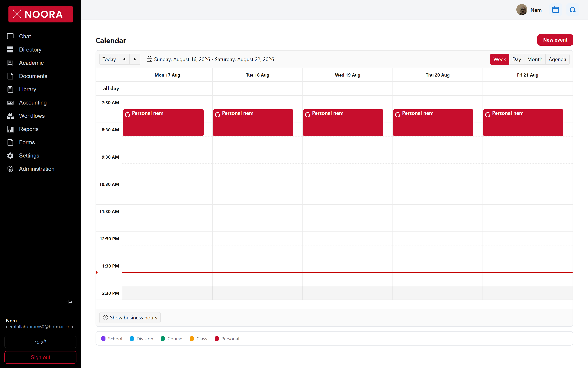Open the Directory grid icon
Image resolution: width=588 pixels, height=368 pixels.
tap(10, 50)
